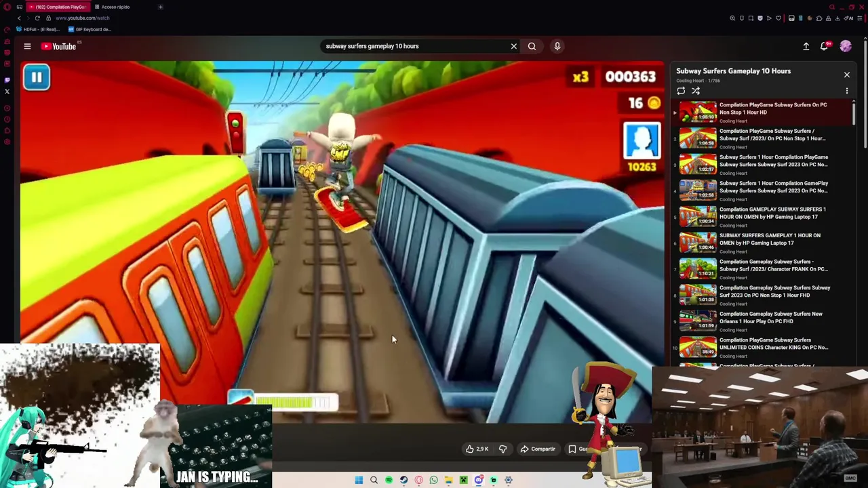Play 'UNLIMITED COINS Character KING' playlist video
Image resolution: width=868 pixels, height=488 pixels.
[762, 347]
